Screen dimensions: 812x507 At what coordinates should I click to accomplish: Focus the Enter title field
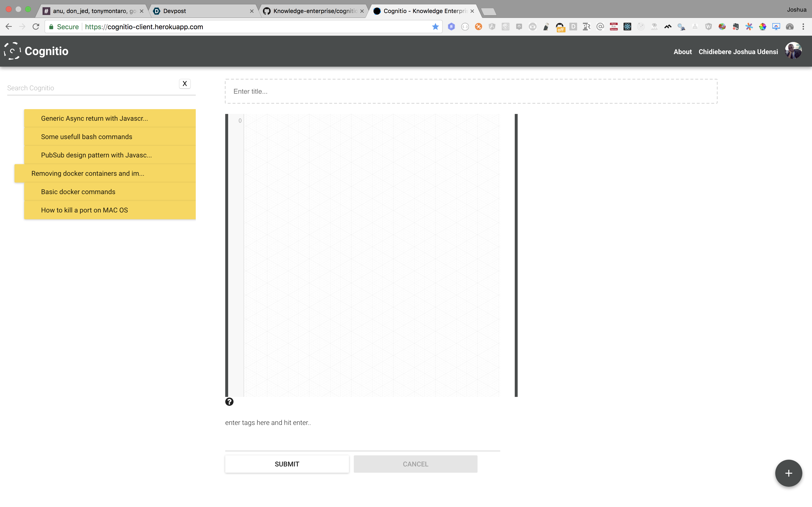(471, 92)
